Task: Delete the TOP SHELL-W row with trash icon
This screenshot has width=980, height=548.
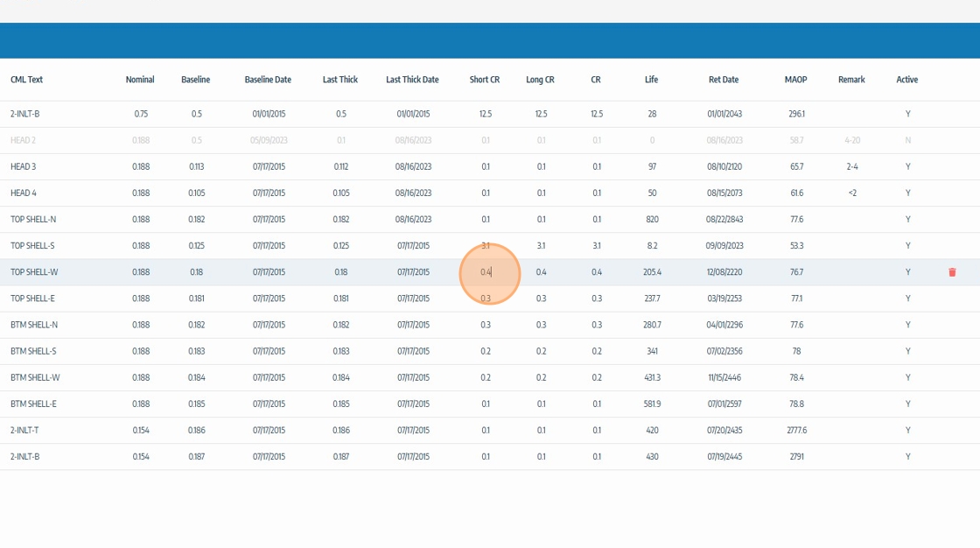Action: tap(952, 272)
